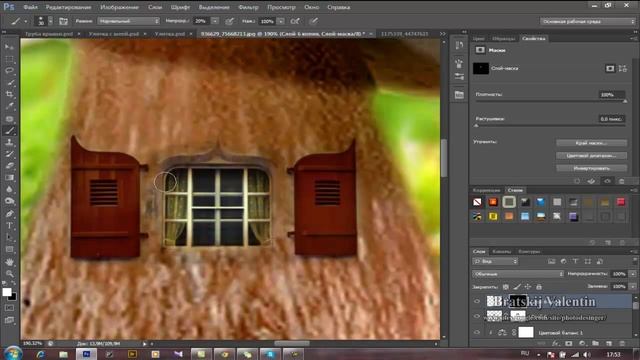Hide the Цветовой баланс 1 layer
This screenshot has height=360, width=640.
tap(477, 332)
